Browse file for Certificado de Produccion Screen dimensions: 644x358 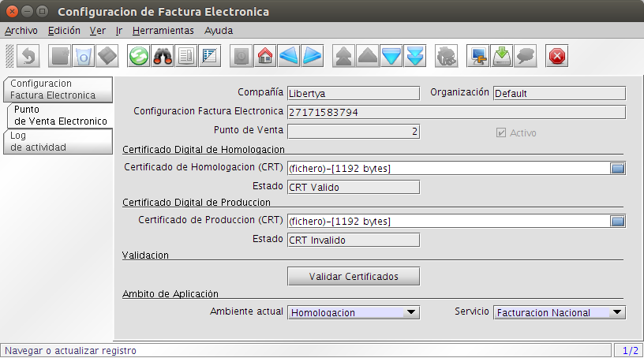(x=617, y=222)
